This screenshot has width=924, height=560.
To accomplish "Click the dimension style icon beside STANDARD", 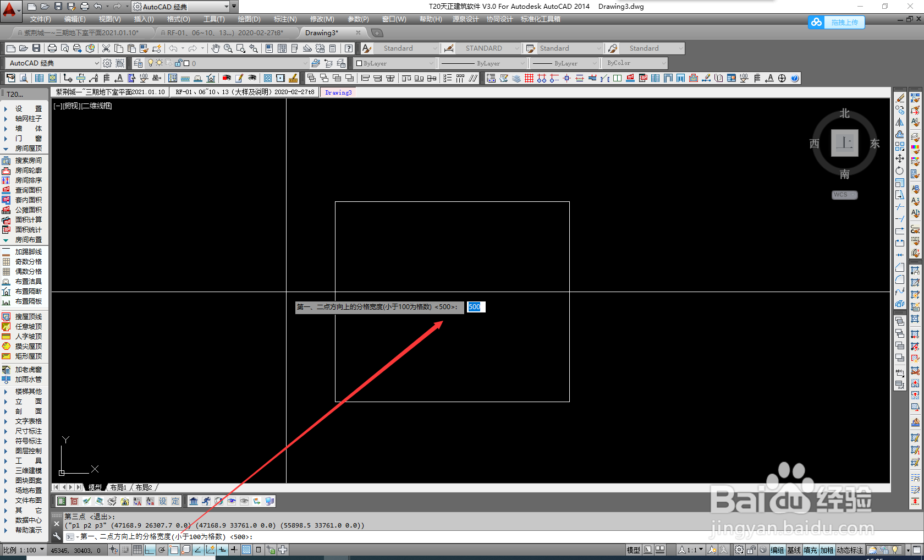I will click(449, 48).
